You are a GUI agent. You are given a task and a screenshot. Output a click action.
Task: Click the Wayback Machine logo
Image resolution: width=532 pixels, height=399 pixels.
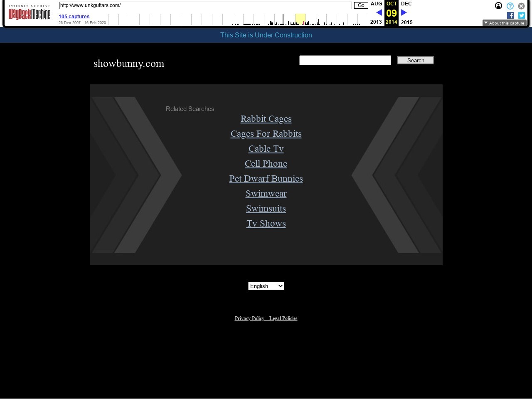[x=29, y=13]
